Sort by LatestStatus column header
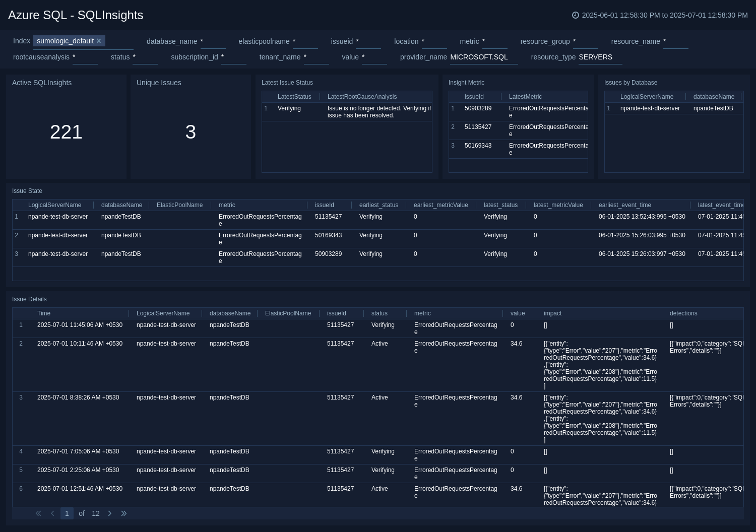 294,97
